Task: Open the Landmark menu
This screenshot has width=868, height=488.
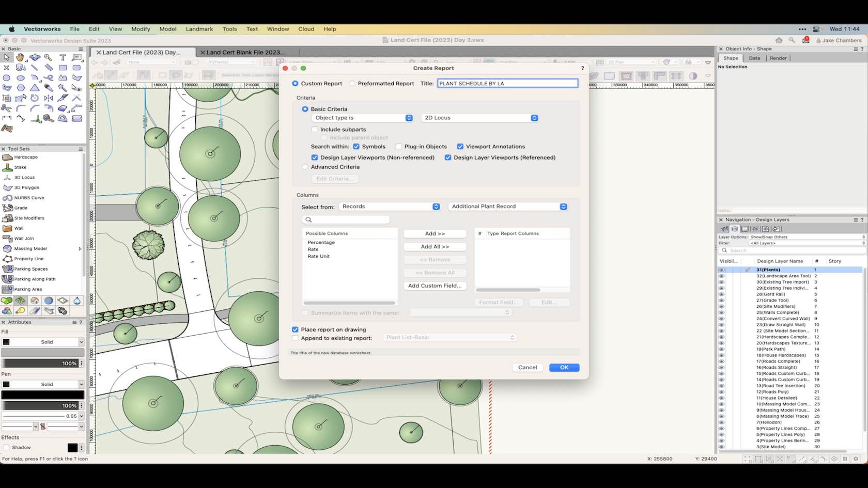Action: [199, 29]
